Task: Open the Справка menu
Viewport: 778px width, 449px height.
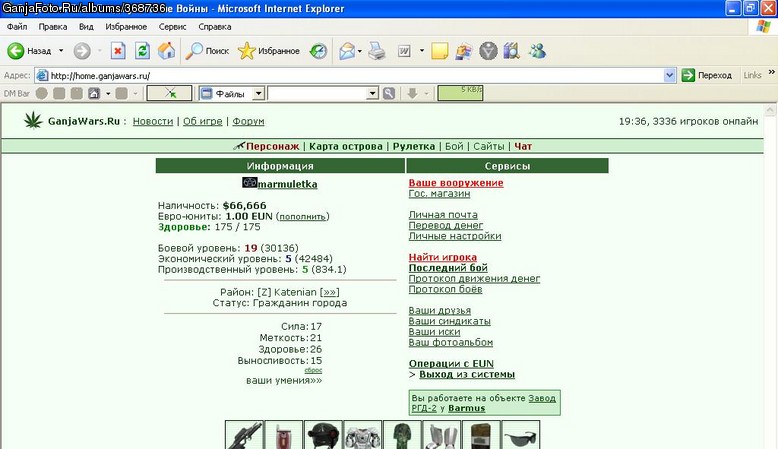Action: (x=215, y=27)
